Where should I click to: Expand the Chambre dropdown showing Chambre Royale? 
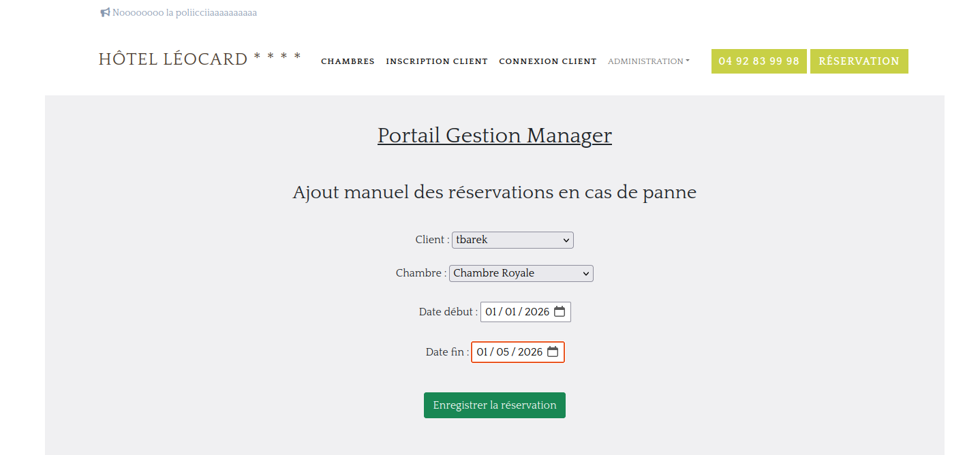click(x=521, y=273)
